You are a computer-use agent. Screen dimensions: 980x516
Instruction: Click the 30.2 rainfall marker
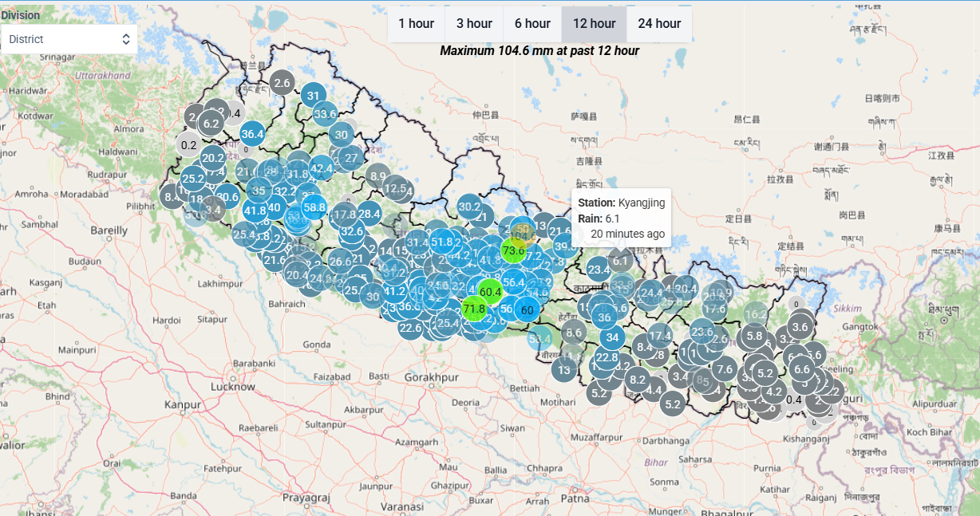[x=470, y=207]
